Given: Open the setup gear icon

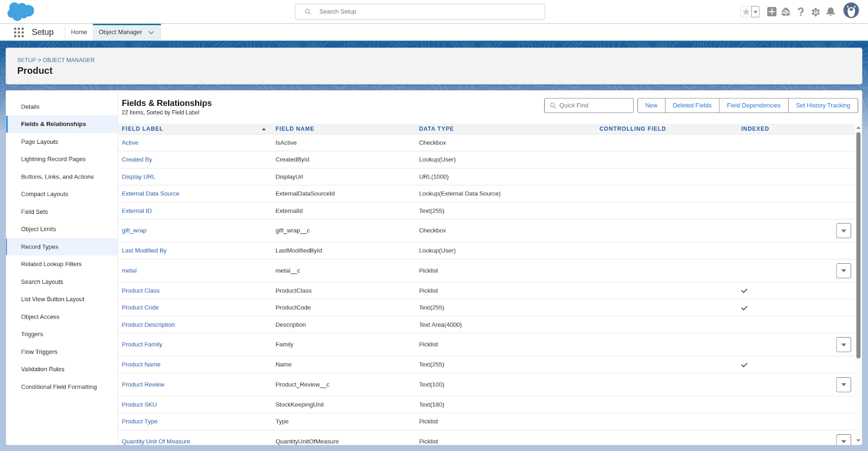Looking at the screenshot, I should coord(815,12).
